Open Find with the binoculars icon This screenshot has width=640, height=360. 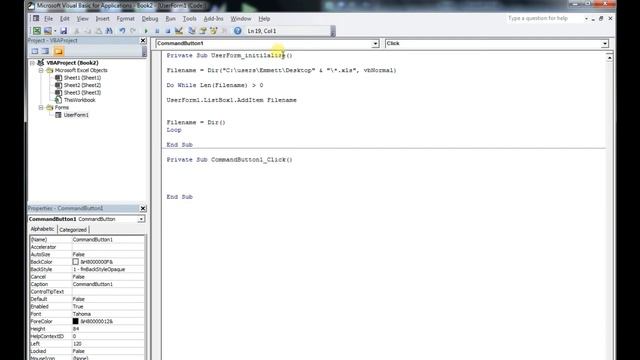pyautogui.click(x=109, y=31)
